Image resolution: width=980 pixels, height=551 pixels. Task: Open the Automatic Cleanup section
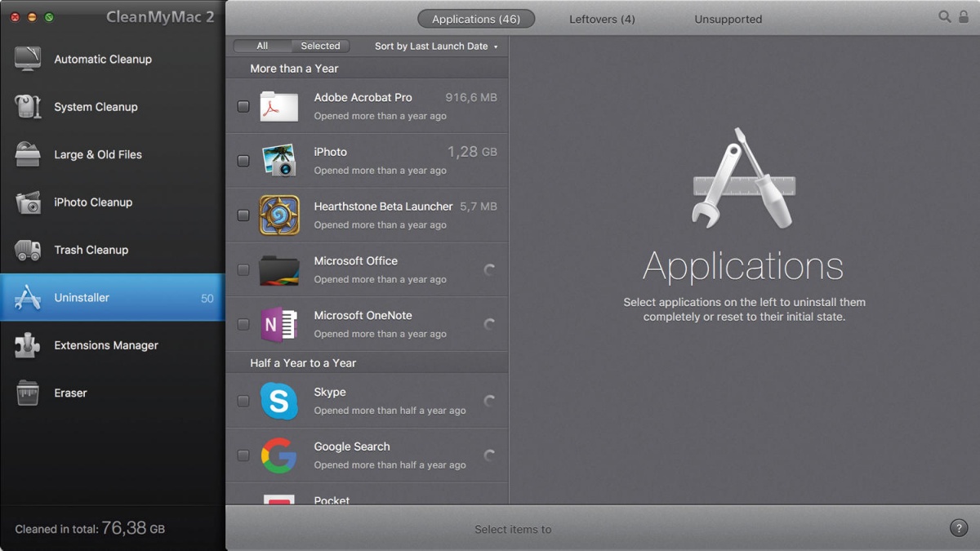pos(113,59)
